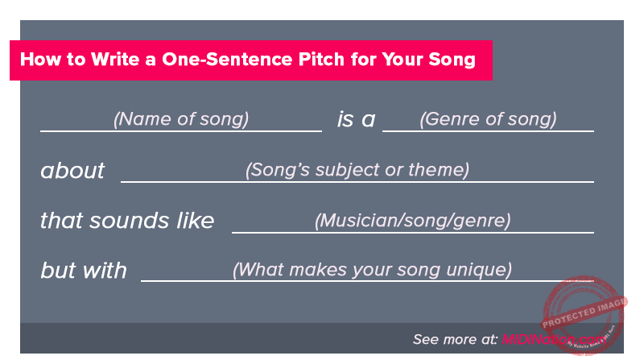Click the Genre of song blank
The image size is (644, 364).
[488, 120]
